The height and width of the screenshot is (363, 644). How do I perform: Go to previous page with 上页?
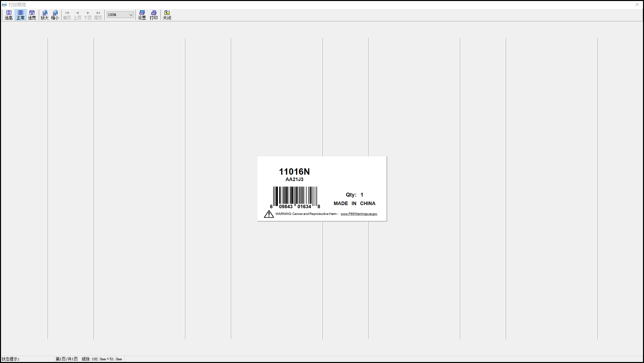[x=78, y=15]
